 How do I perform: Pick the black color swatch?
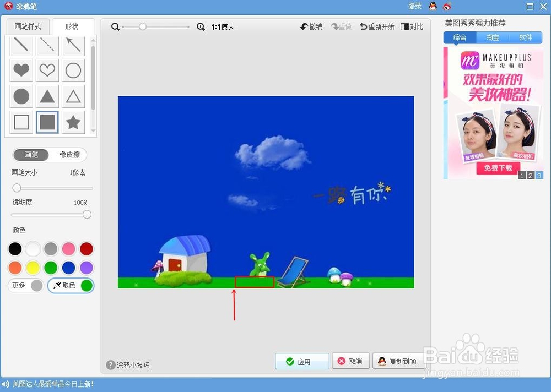15,249
